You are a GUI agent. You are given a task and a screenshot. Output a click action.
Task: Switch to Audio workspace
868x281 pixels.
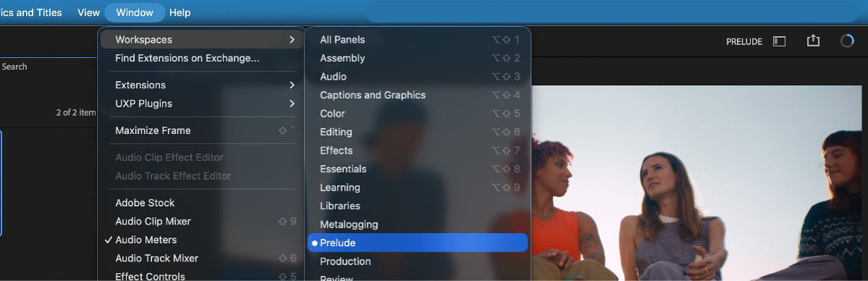418,77
